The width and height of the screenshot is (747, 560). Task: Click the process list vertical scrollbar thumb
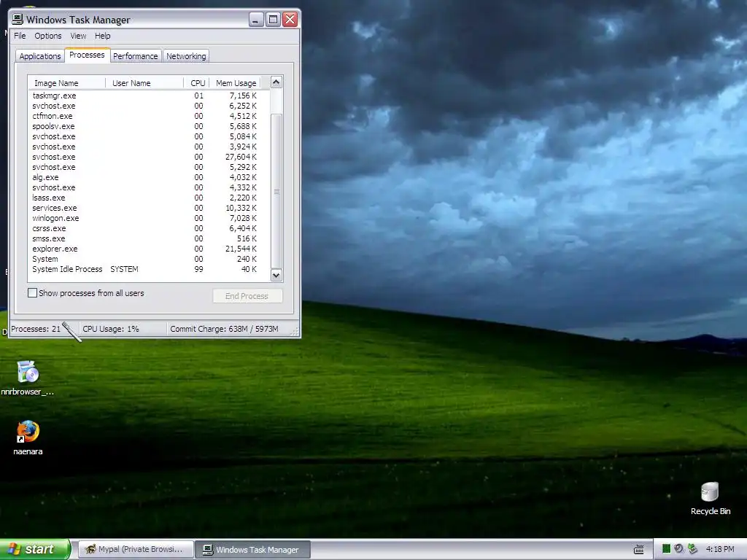276,191
